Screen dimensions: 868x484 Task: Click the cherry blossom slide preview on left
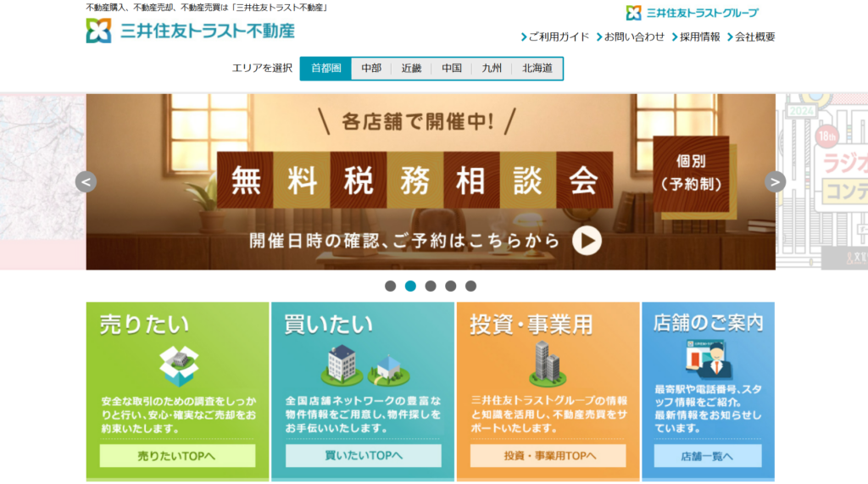tap(43, 181)
